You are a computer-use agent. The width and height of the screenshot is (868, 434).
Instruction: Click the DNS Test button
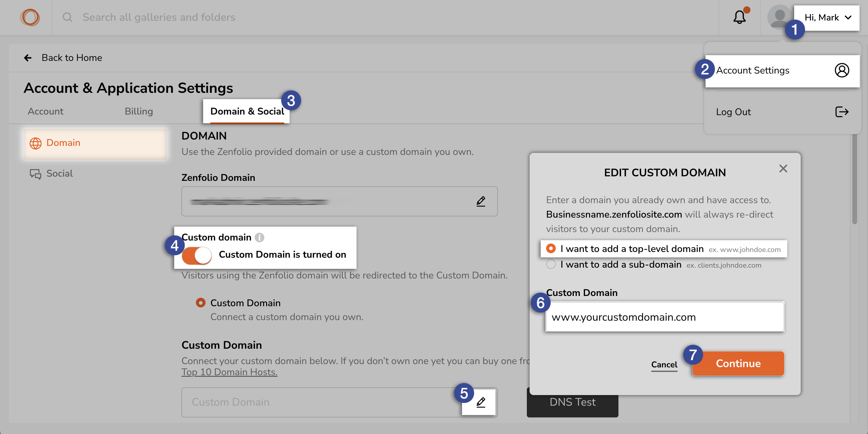573,403
